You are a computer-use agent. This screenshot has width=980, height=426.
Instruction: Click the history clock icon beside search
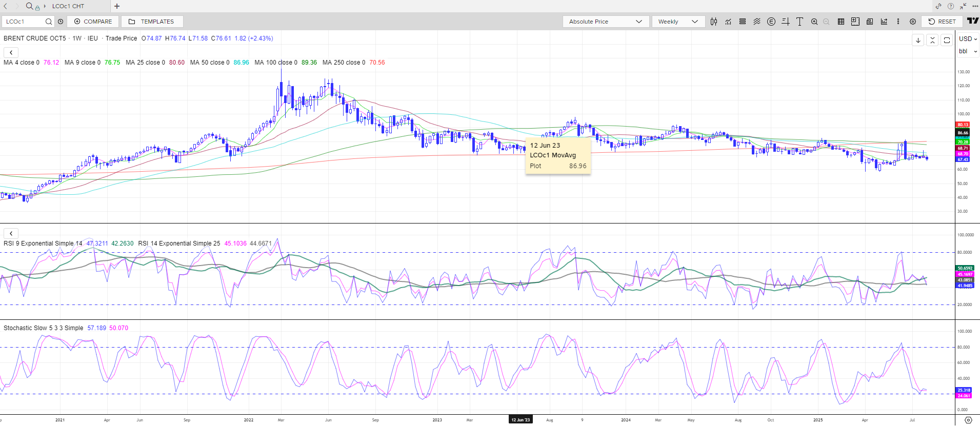click(61, 22)
